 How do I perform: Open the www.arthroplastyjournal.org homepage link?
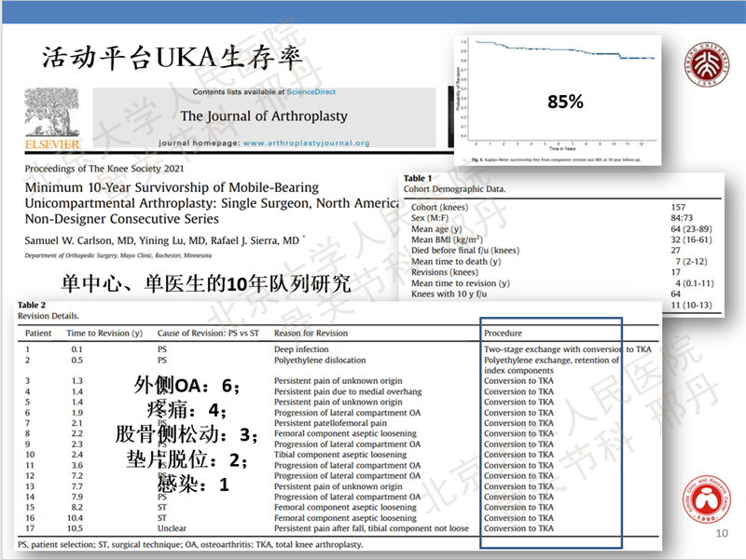306,143
